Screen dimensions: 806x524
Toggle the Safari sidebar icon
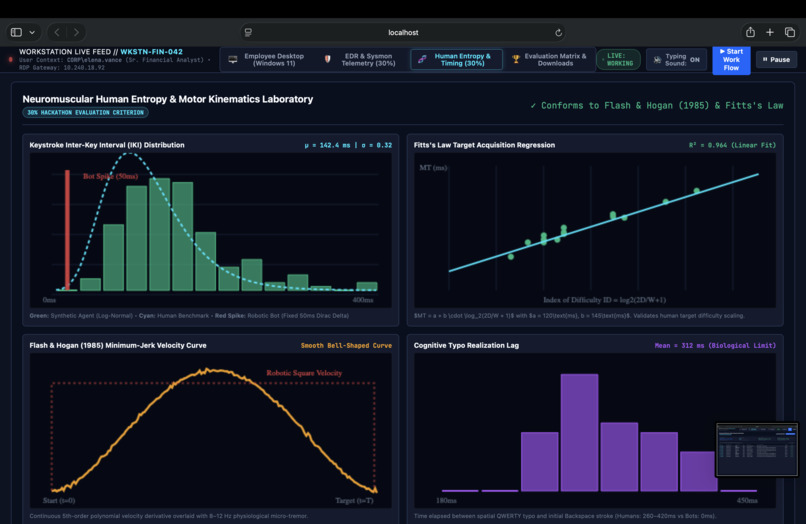(x=16, y=32)
